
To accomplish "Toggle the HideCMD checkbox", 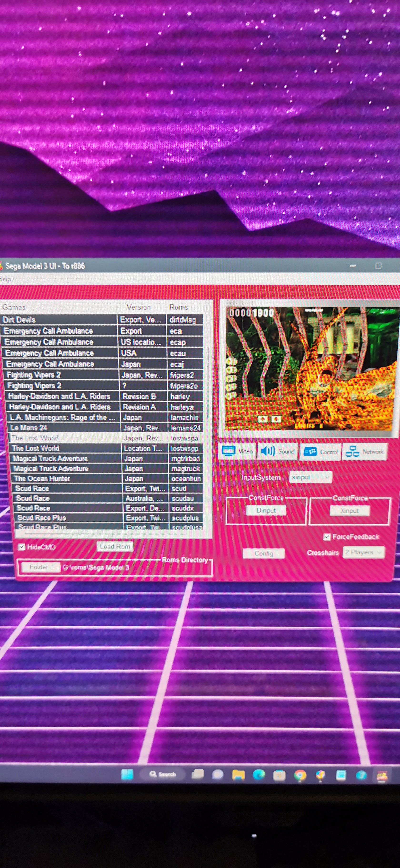I will coord(22,547).
